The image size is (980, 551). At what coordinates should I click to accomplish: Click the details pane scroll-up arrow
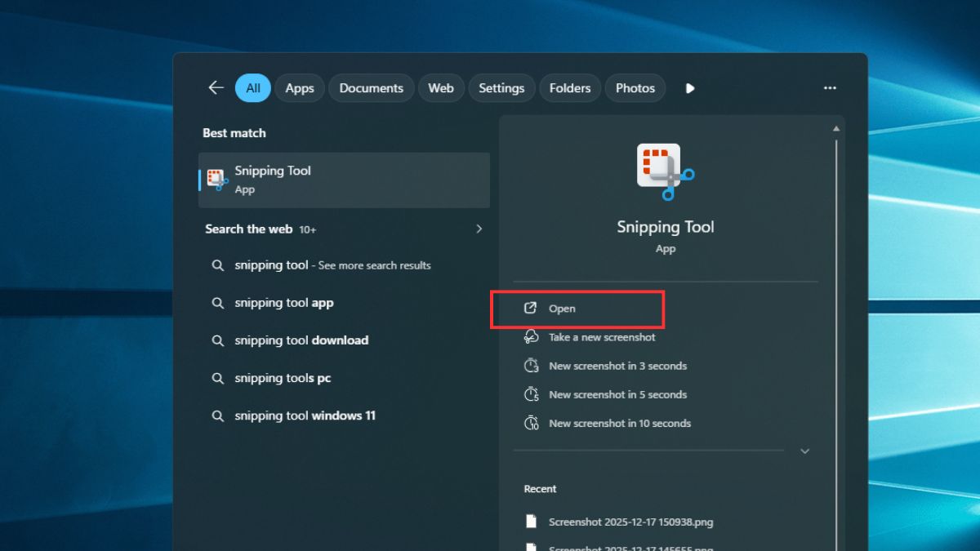[x=835, y=129]
